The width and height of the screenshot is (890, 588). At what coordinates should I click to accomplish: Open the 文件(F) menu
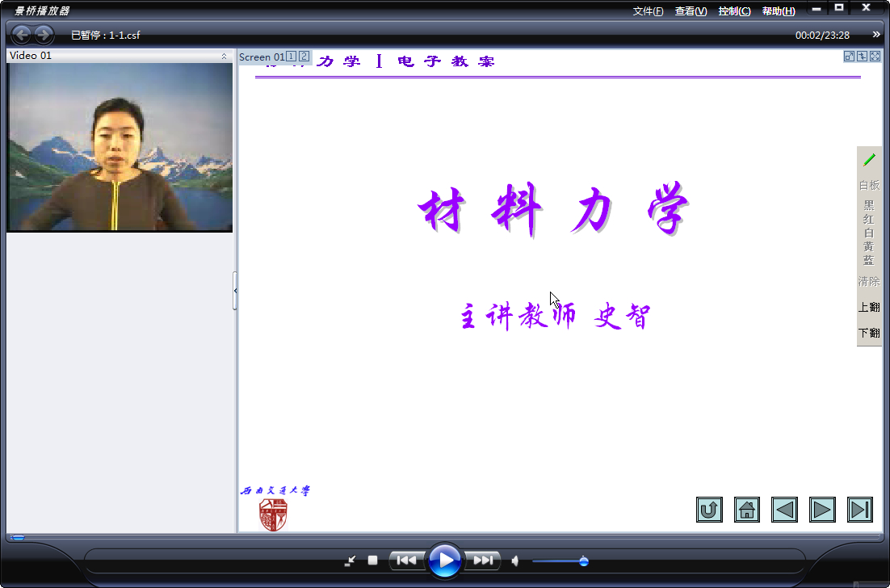click(x=649, y=11)
